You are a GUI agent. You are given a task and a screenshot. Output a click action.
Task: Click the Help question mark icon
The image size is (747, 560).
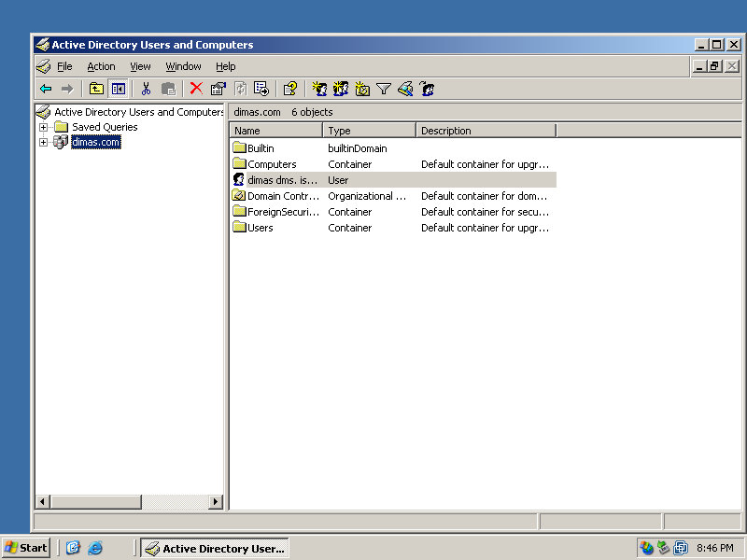289,89
